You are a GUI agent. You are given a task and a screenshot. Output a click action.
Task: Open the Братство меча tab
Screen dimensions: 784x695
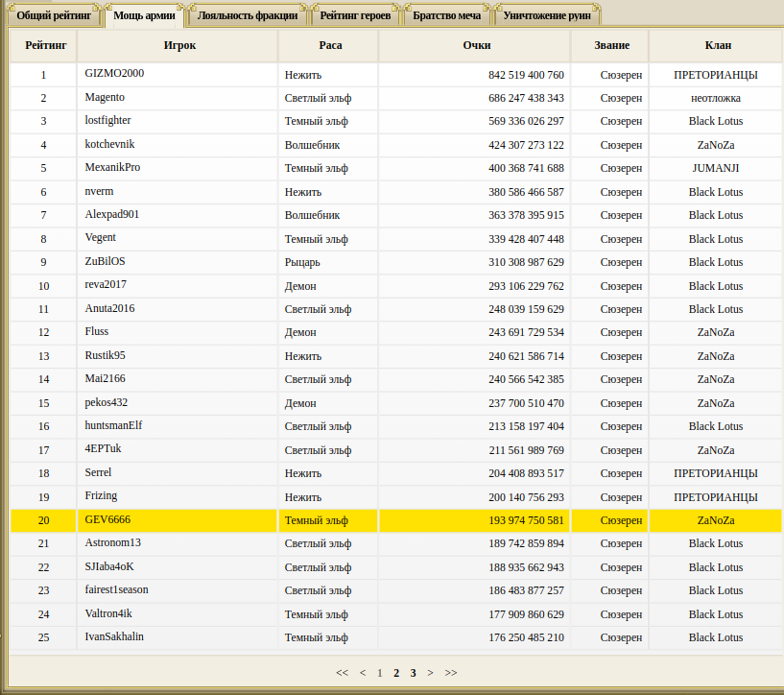(446, 16)
